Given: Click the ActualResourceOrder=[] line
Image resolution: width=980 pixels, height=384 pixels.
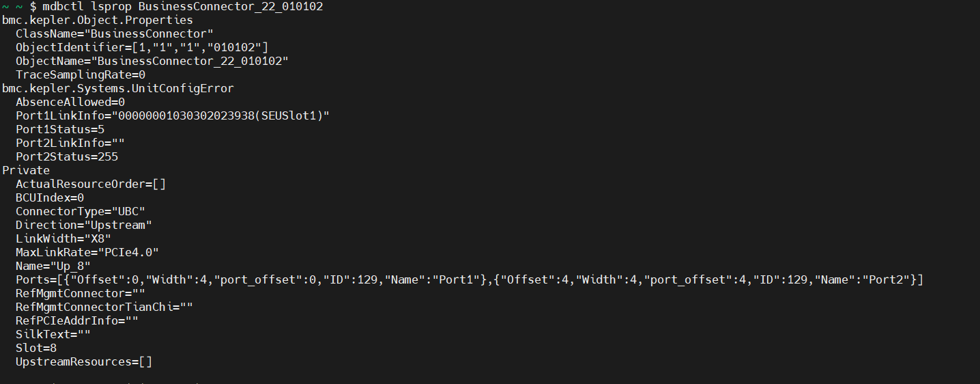Looking at the screenshot, I should [x=91, y=184].
